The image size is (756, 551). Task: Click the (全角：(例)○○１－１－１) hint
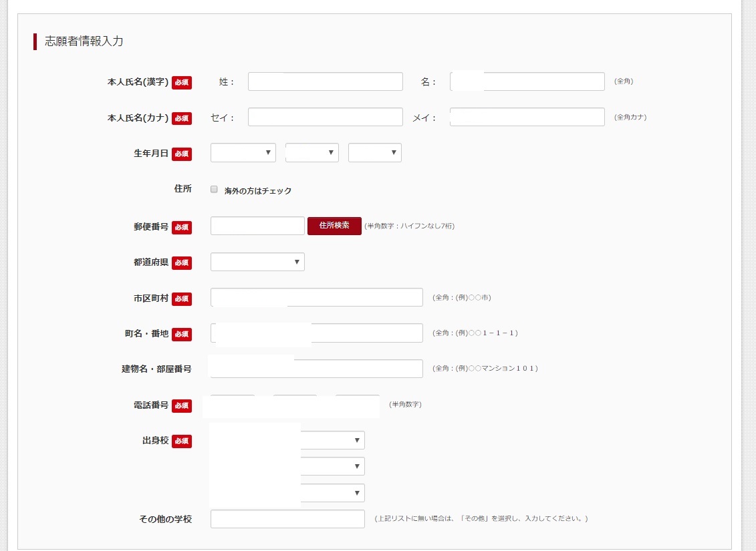(x=475, y=333)
